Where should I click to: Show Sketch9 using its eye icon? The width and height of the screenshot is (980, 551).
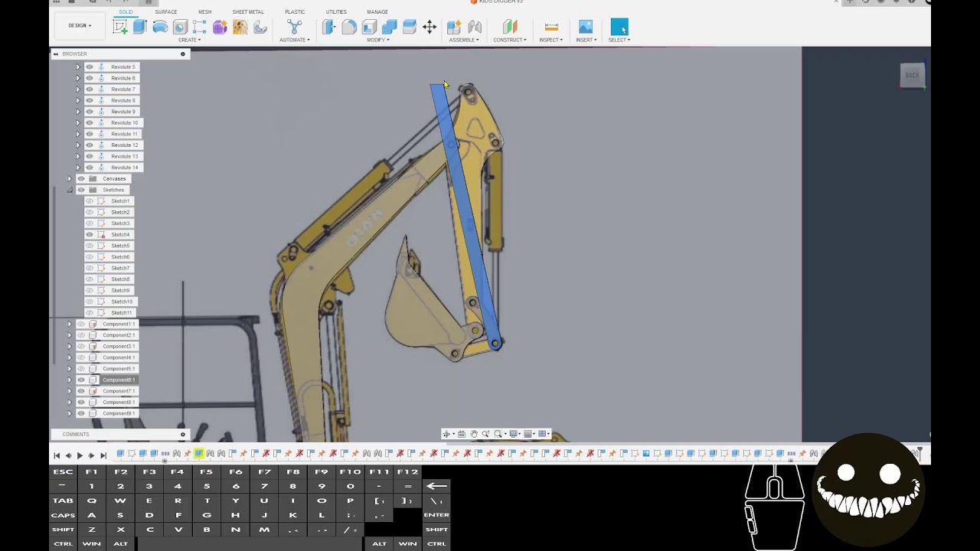90,291
